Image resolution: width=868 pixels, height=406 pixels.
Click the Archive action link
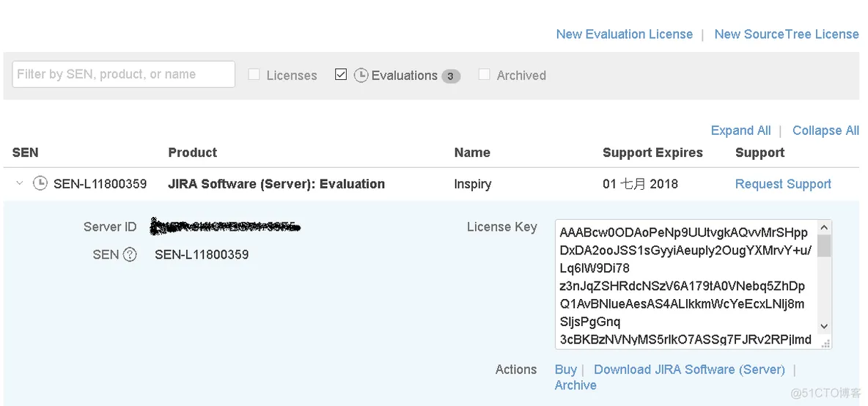575,385
